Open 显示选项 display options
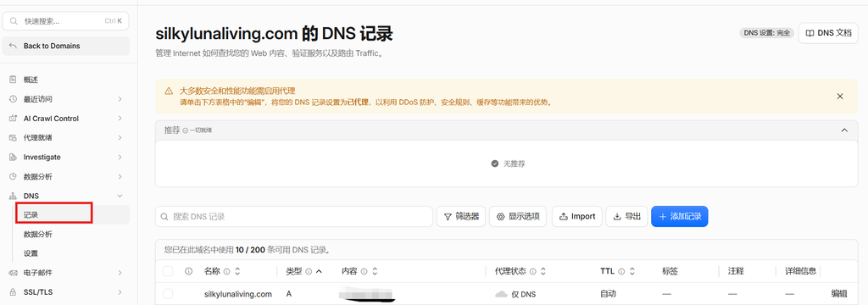Screen dimensions: 868x305 pyautogui.click(x=518, y=216)
